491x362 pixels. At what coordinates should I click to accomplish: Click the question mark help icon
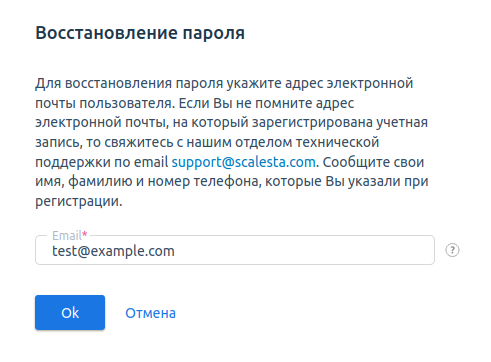point(452,250)
